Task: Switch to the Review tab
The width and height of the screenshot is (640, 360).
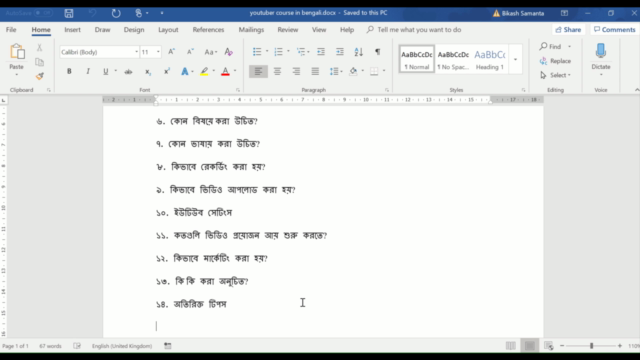Action: pyautogui.click(x=288, y=30)
